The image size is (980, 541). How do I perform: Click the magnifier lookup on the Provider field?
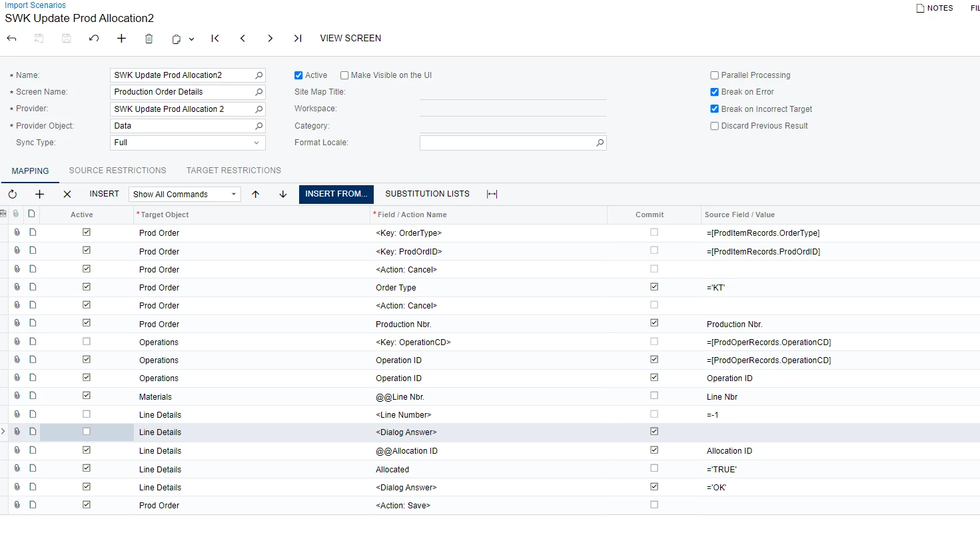(x=258, y=109)
